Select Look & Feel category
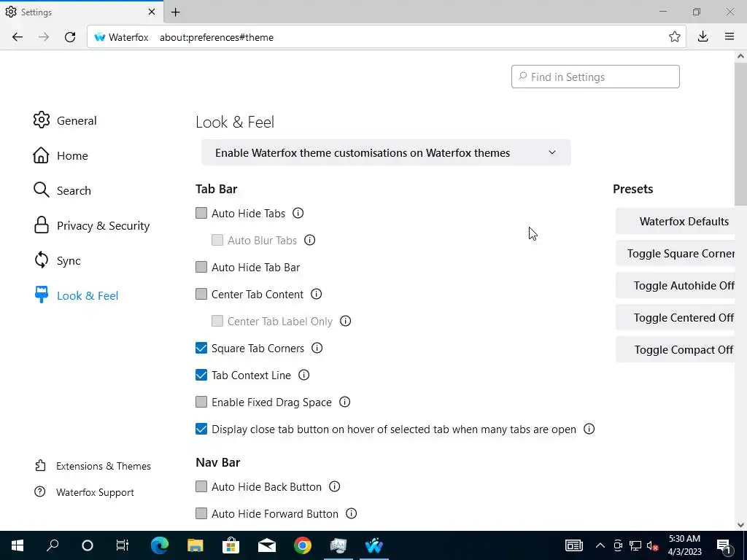 (76, 295)
